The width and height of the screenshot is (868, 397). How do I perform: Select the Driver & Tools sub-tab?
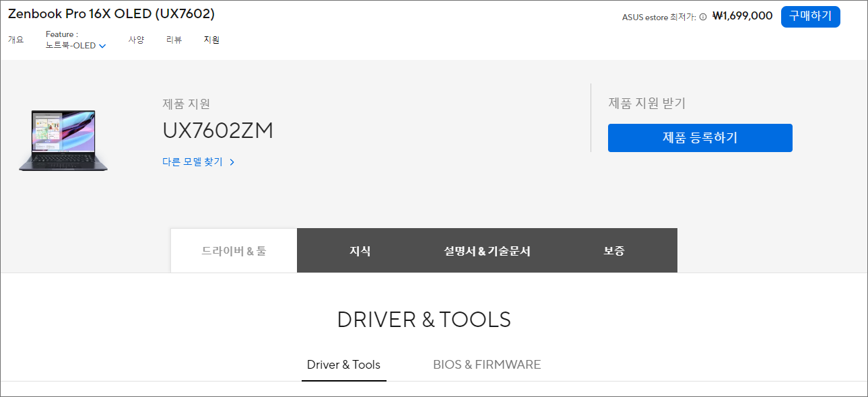click(344, 364)
